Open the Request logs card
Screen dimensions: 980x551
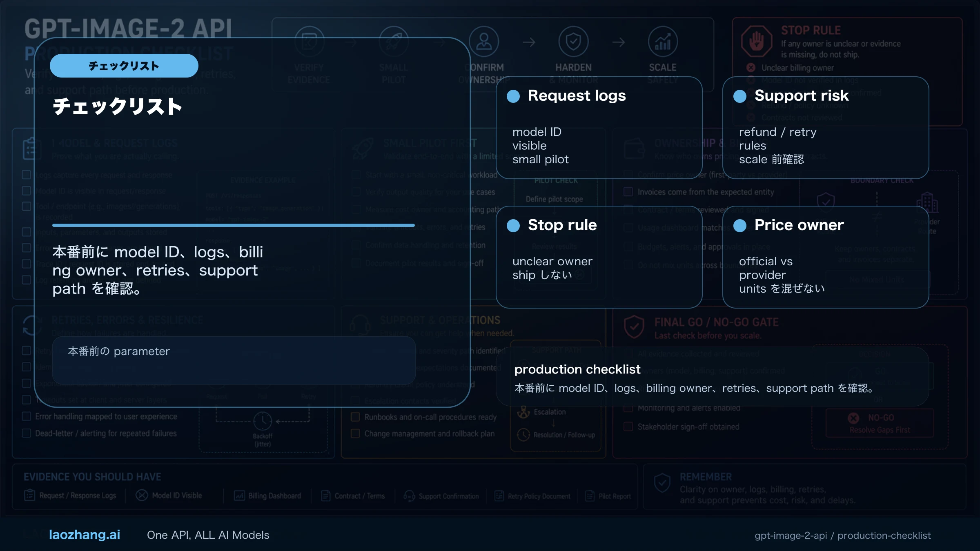point(599,128)
